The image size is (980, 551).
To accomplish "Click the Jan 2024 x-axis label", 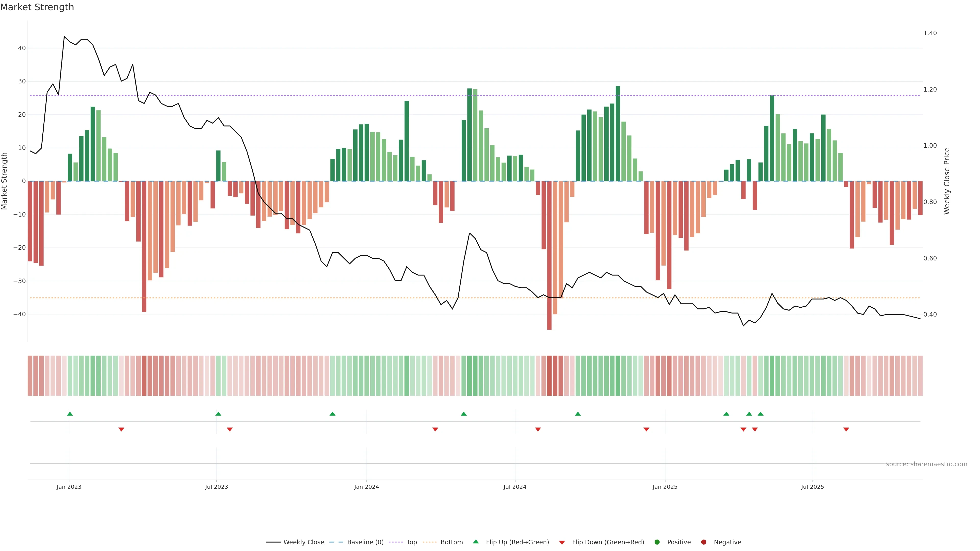I will 366,487.
